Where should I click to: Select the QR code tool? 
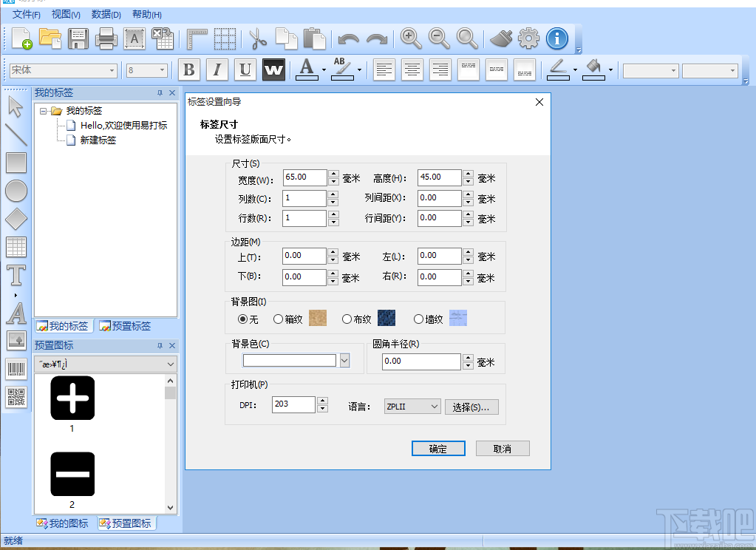point(16,398)
